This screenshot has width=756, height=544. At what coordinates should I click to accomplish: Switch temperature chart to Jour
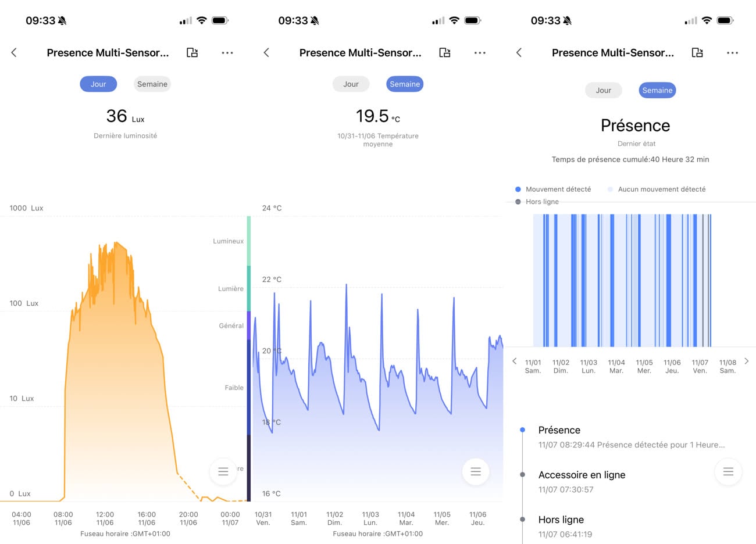click(x=351, y=84)
